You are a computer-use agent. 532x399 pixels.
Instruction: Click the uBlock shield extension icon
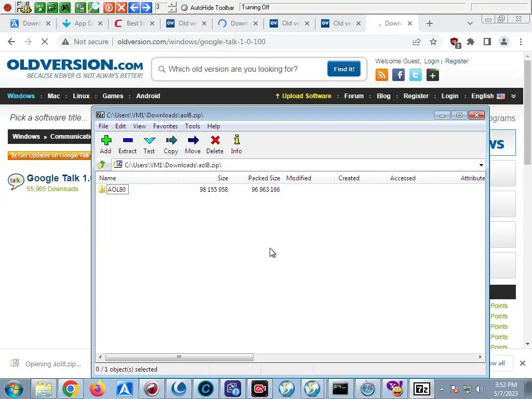tap(455, 43)
